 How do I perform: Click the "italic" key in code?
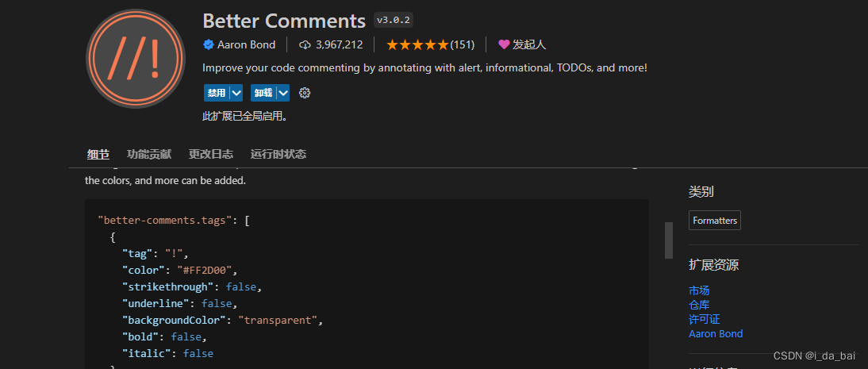click(x=146, y=353)
